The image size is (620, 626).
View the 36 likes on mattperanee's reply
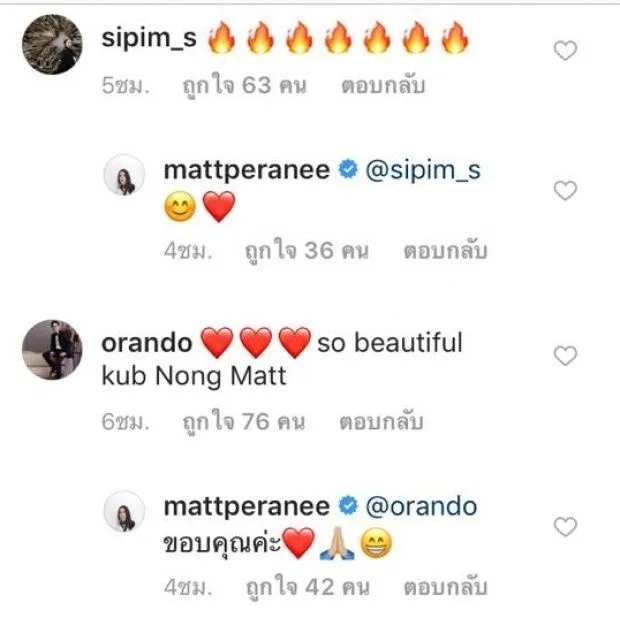(306, 251)
